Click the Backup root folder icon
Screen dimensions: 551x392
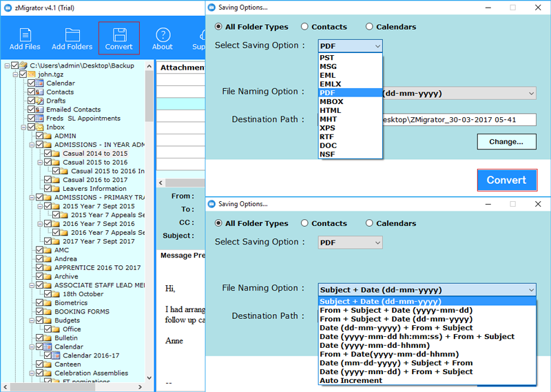pos(23,65)
